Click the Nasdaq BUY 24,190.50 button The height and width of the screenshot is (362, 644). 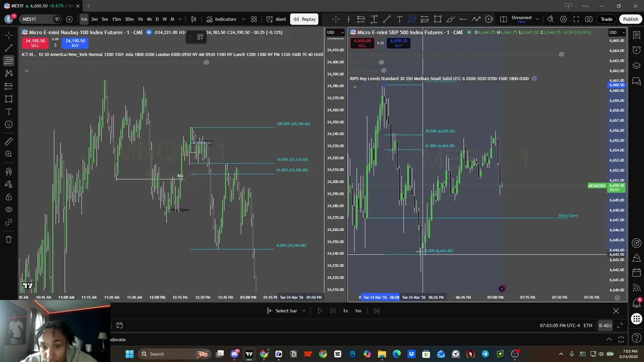coord(75,43)
